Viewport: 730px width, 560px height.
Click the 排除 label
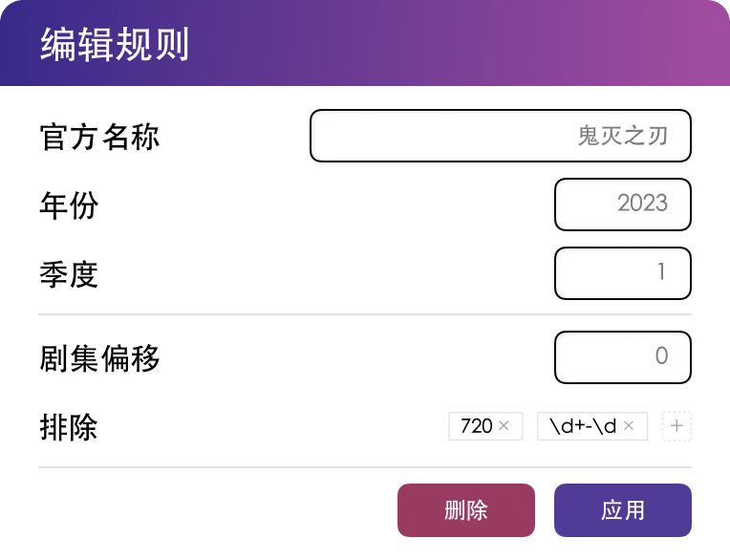[69, 427]
